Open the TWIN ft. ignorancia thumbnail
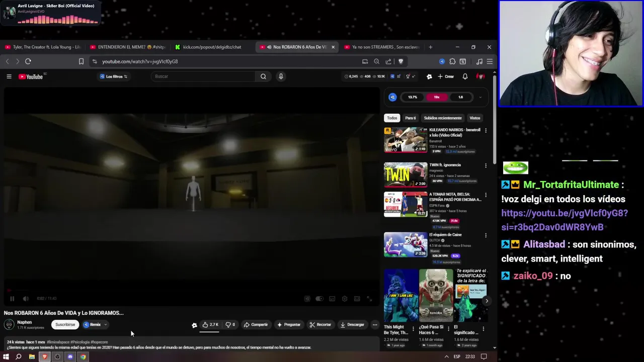This screenshot has height=362, width=644. (x=406, y=174)
